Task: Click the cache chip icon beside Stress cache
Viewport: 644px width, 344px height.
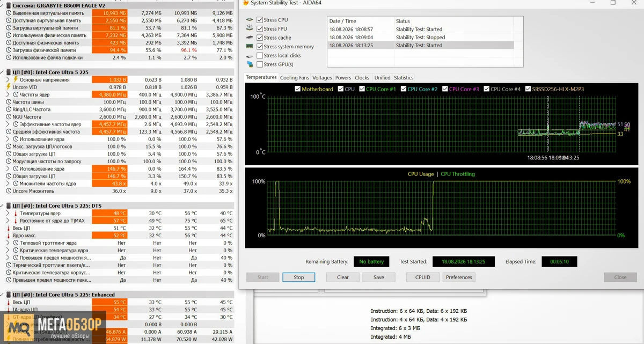Action: click(x=250, y=38)
